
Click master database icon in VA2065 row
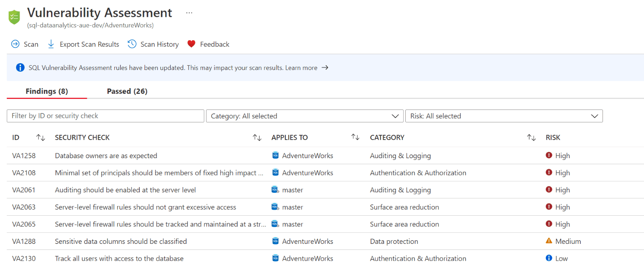[x=275, y=224]
